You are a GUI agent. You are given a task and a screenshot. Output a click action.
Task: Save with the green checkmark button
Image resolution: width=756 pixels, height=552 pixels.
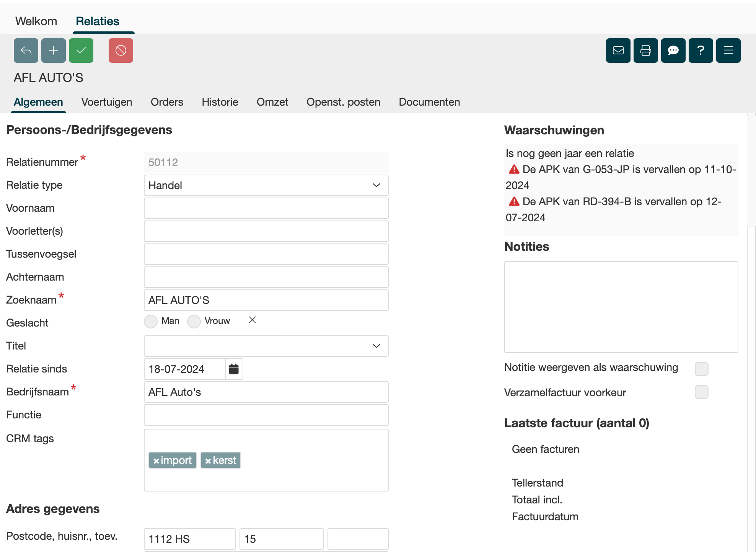click(x=81, y=51)
